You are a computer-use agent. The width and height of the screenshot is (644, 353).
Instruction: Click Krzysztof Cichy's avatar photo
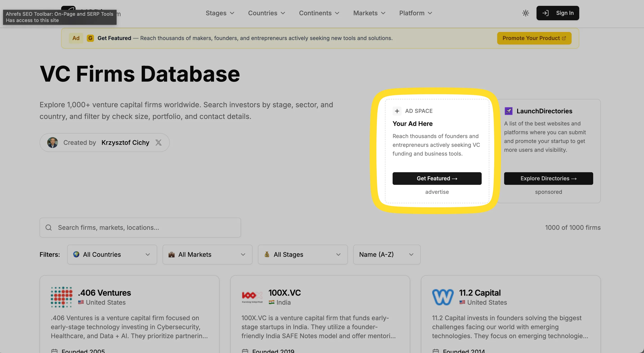[52, 143]
